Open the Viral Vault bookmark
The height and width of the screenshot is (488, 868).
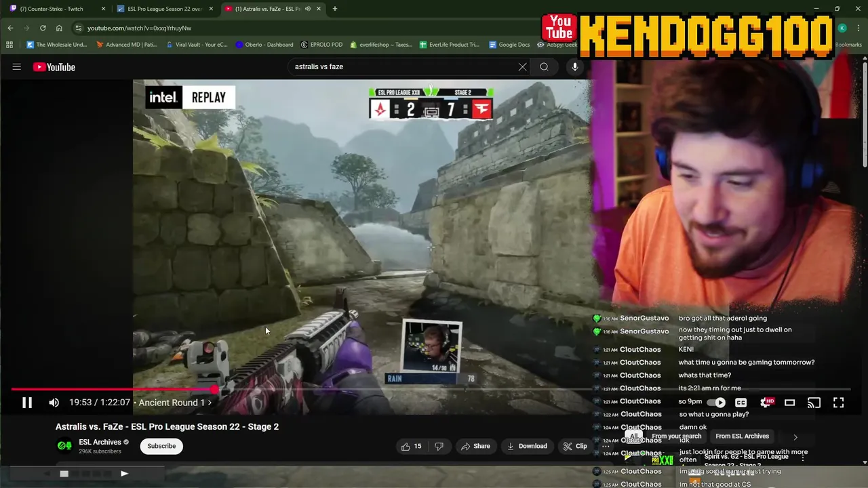point(196,45)
